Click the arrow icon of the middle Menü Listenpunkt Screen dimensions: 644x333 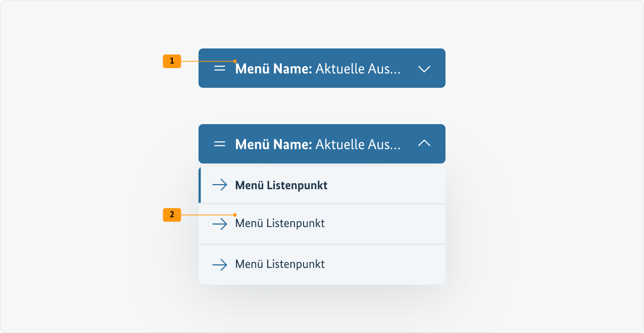click(x=220, y=224)
